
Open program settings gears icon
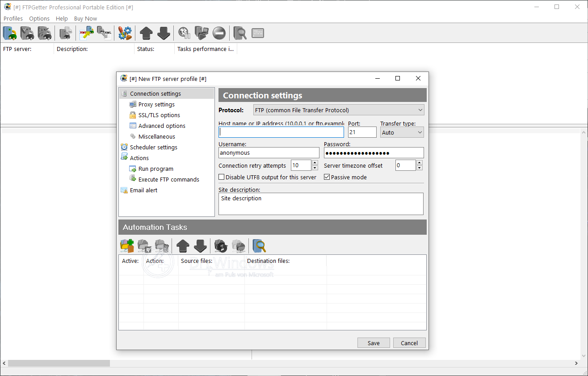pyautogui.click(x=125, y=33)
